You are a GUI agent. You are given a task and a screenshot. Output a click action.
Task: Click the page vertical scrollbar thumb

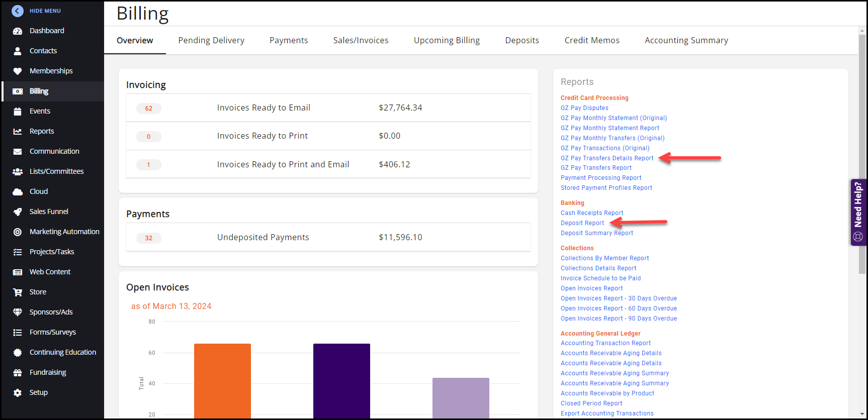[x=862, y=154]
